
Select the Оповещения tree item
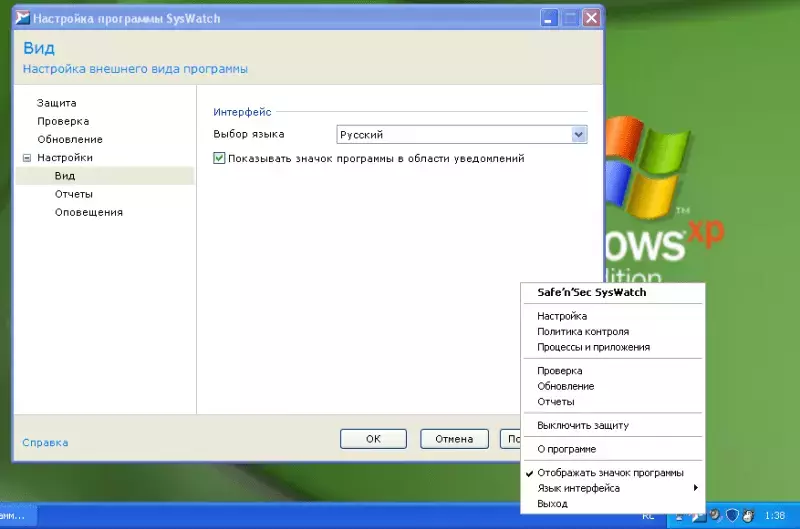[89, 212]
